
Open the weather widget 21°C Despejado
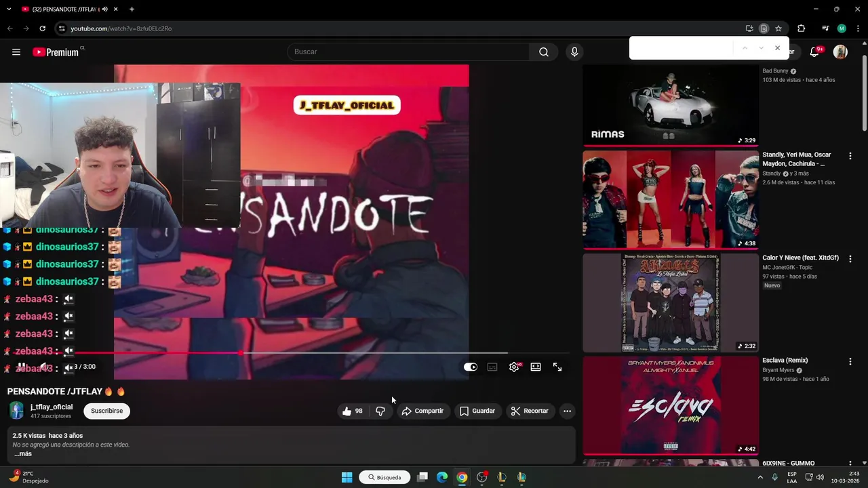[28, 477]
